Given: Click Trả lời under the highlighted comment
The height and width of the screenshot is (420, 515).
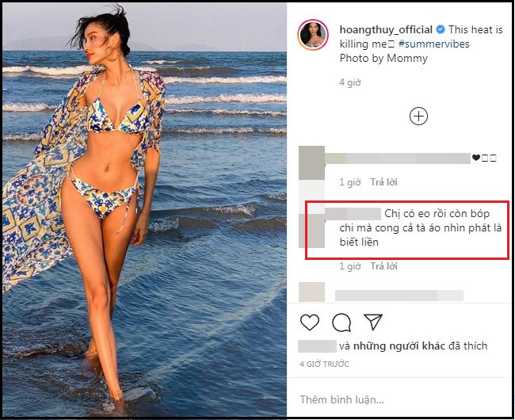Looking at the screenshot, I should (383, 266).
